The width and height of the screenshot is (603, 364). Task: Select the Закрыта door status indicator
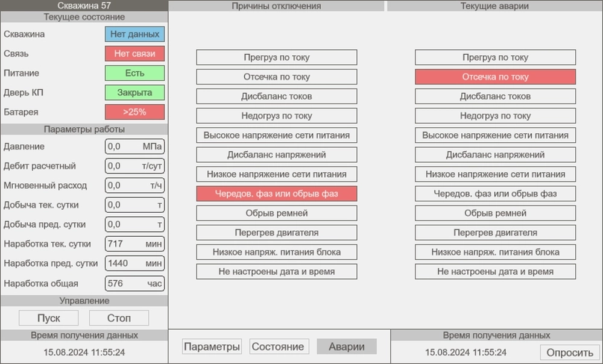click(x=134, y=93)
